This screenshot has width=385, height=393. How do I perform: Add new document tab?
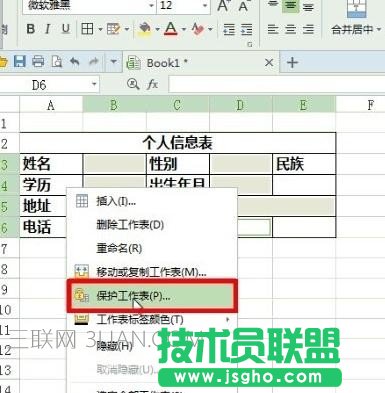[x=292, y=63]
